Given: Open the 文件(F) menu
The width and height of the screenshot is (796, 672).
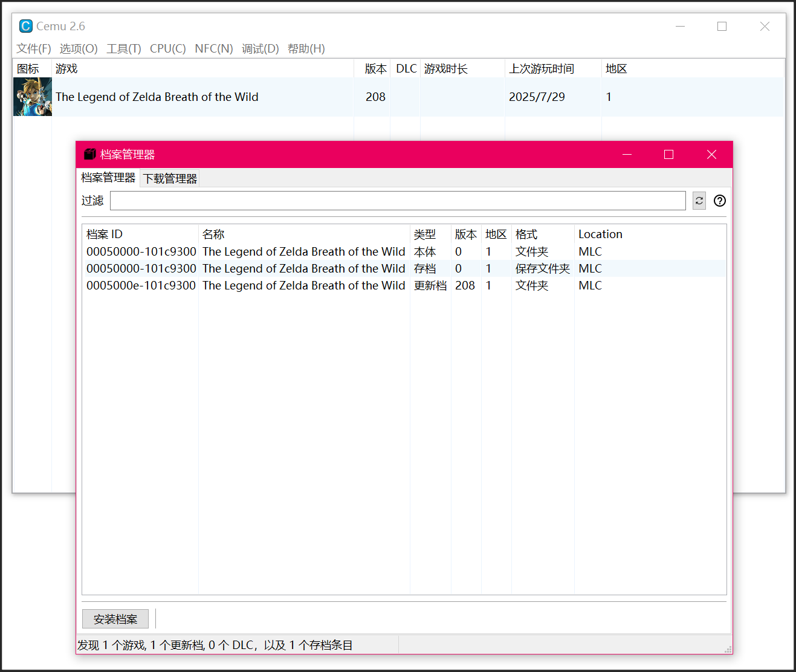Looking at the screenshot, I should 33,48.
